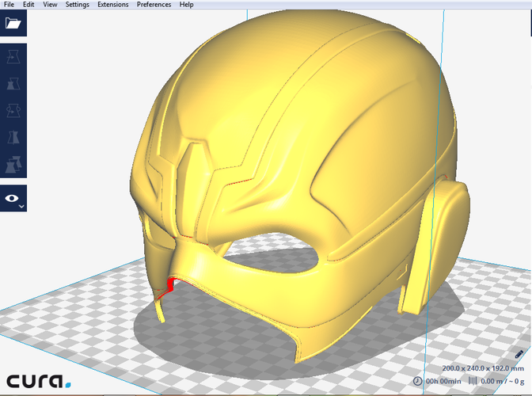Open a model file with folder icon
This screenshot has height=396, width=532.
click(x=13, y=23)
